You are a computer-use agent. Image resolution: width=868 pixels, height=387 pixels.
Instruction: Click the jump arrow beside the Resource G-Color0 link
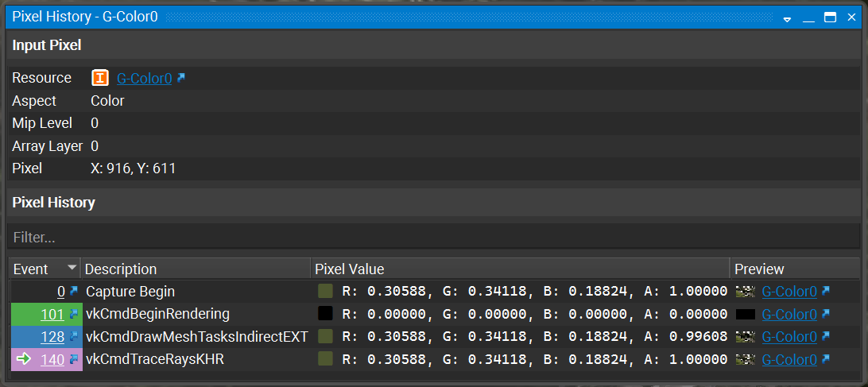[181, 78]
